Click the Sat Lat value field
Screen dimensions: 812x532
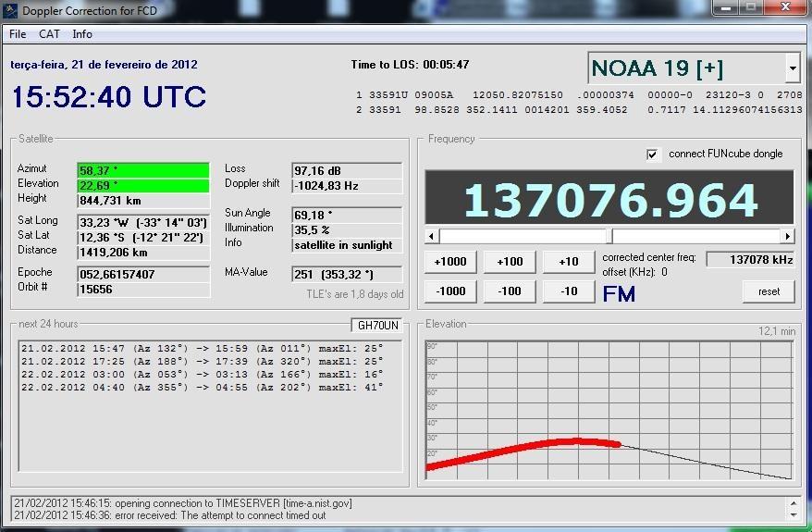[143, 237]
